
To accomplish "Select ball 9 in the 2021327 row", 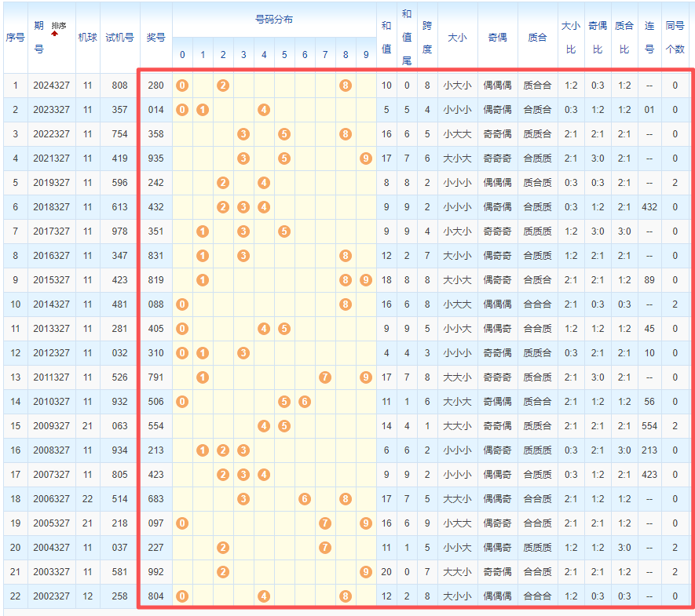I will coord(366,158).
